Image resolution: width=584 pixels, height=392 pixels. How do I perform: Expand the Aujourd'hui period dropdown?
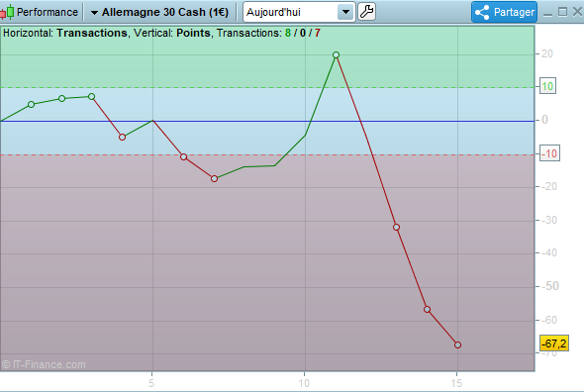point(345,12)
